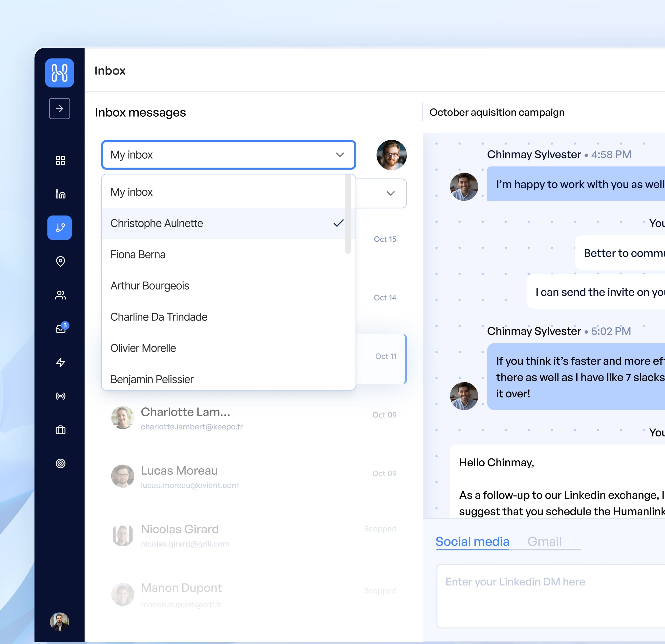Open the target goals sidebar icon
The image size is (665, 644).
(x=60, y=464)
